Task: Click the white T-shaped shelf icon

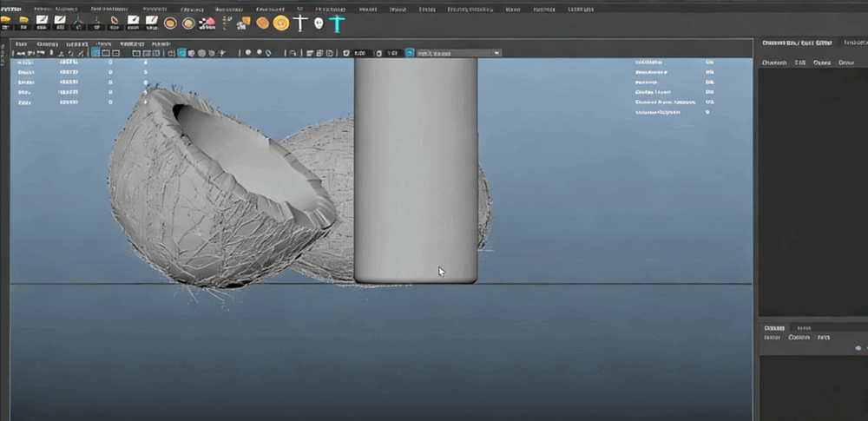Action: point(300,23)
